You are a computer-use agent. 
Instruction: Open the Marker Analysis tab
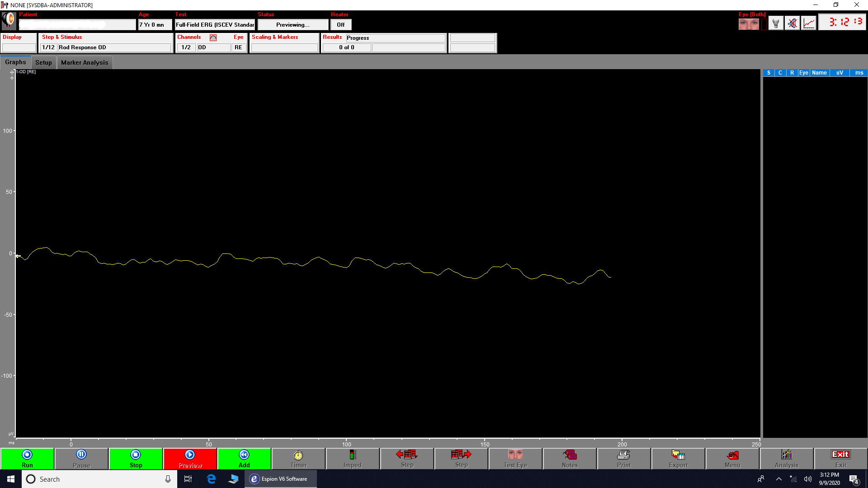click(x=85, y=62)
